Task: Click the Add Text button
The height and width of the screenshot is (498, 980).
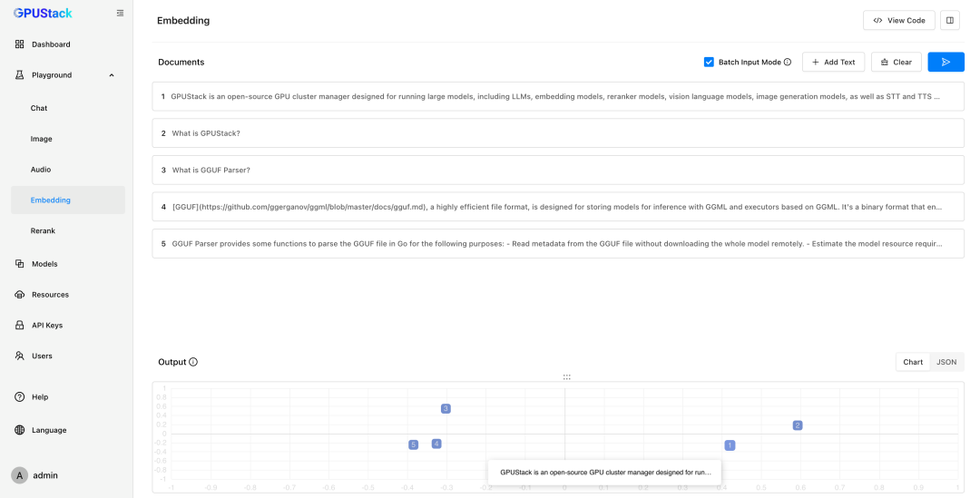Action: (x=833, y=62)
